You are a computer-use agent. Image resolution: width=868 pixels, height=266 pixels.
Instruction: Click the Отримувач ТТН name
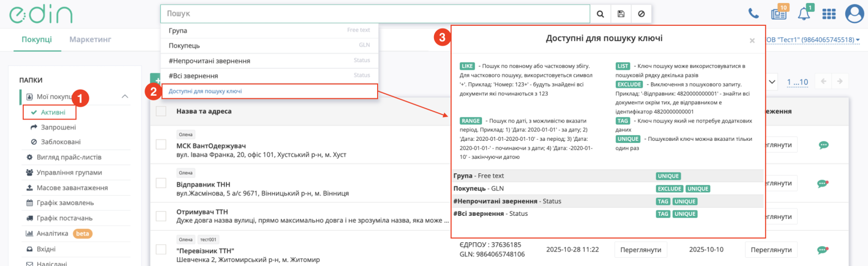(x=202, y=212)
